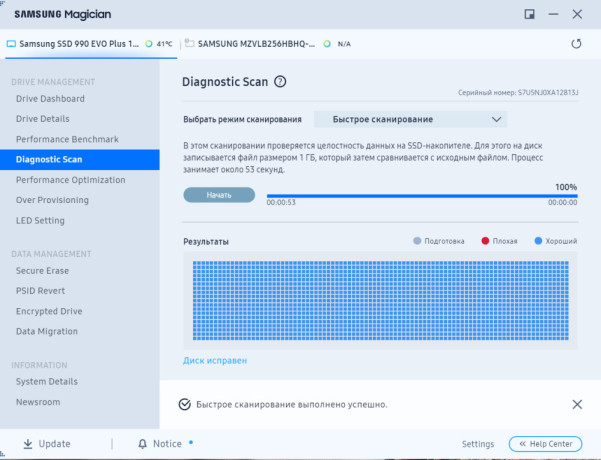Image resolution: width=601 pixels, height=460 pixels.
Task: Expand scan mode list via chevron arrow
Action: pyautogui.click(x=496, y=119)
